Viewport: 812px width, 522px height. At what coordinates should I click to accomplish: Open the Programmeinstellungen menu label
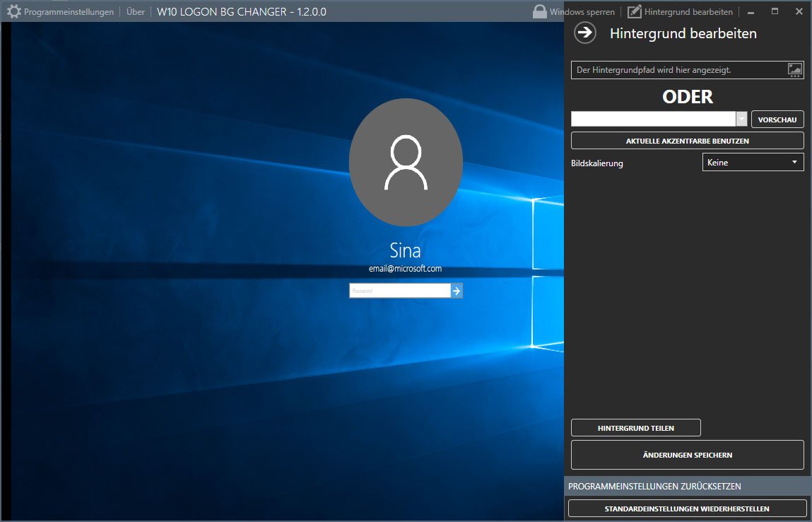point(69,12)
